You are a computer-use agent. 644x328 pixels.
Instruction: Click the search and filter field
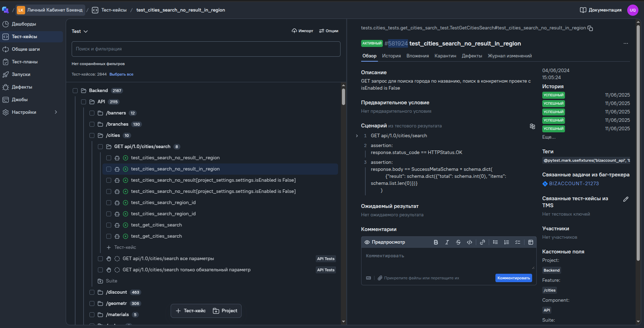206,49
